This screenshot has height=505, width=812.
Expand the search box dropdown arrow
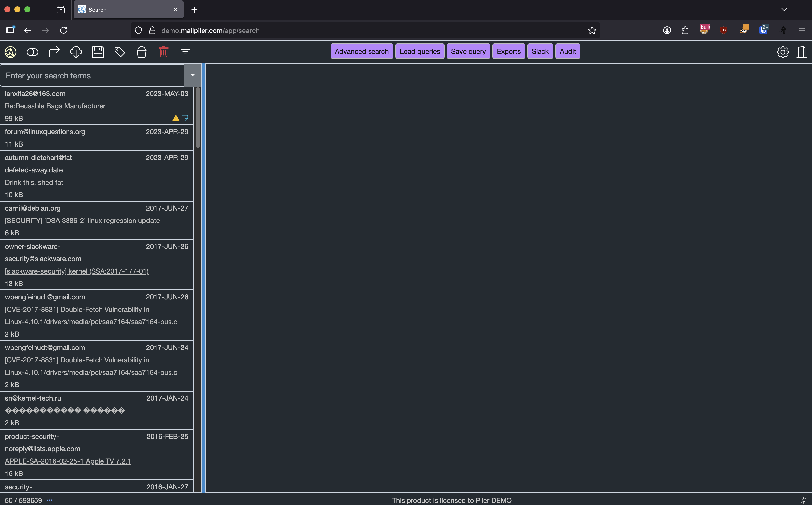click(x=193, y=75)
